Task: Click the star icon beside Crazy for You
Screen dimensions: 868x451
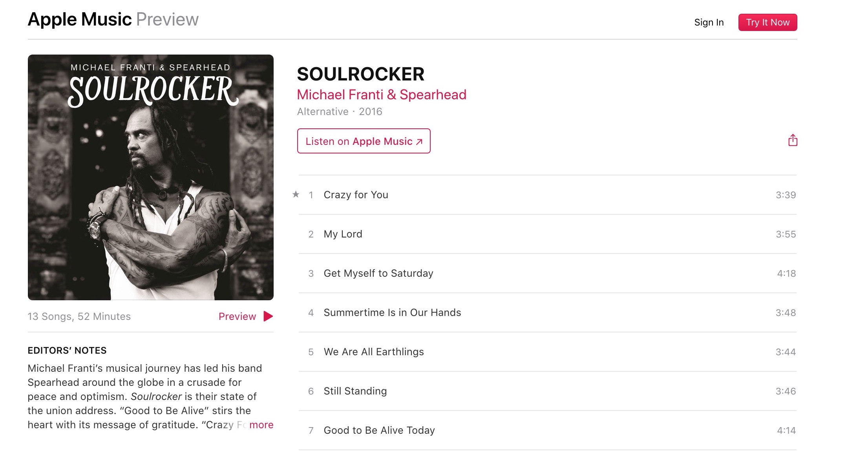Action: [296, 194]
